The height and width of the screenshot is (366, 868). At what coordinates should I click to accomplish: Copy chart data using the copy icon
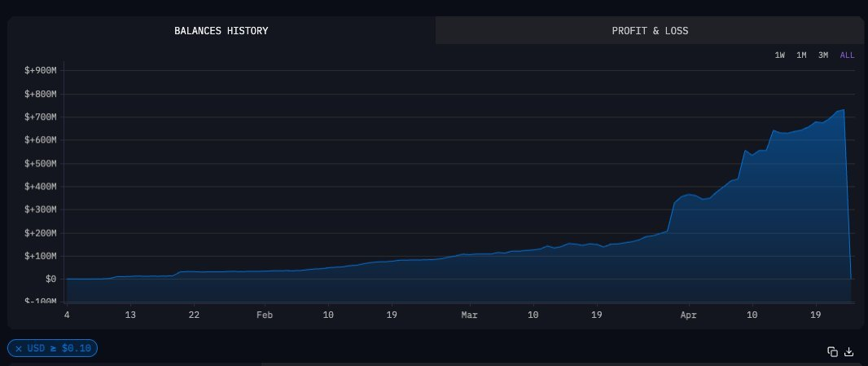point(832,351)
